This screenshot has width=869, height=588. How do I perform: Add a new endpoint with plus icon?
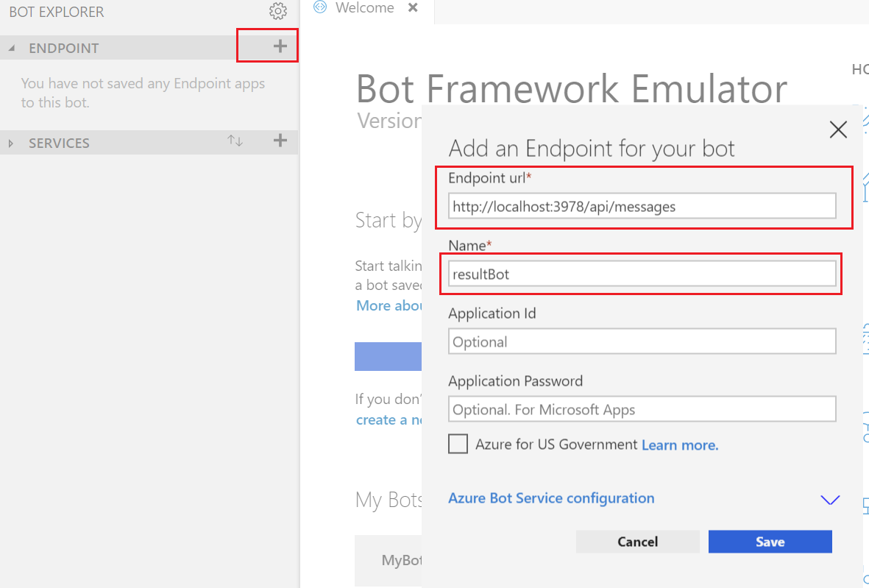point(280,46)
